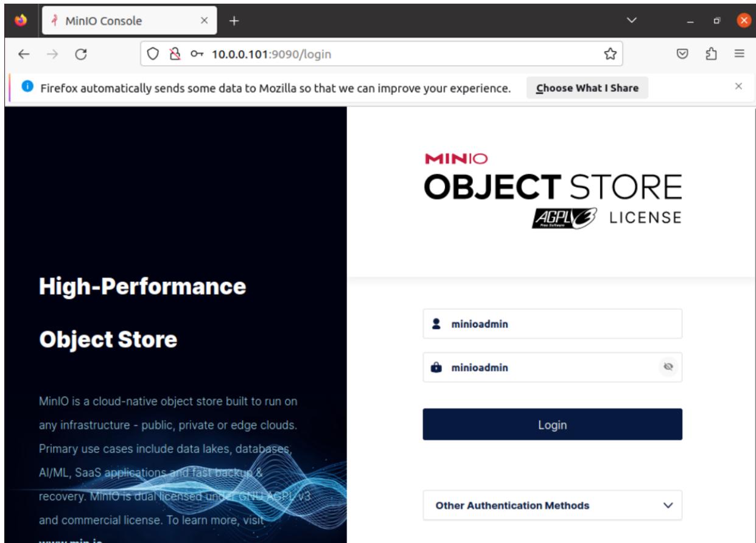The width and height of the screenshot is (756, 543).
Task: Close the MinIO Console tab
Action: 205,21
